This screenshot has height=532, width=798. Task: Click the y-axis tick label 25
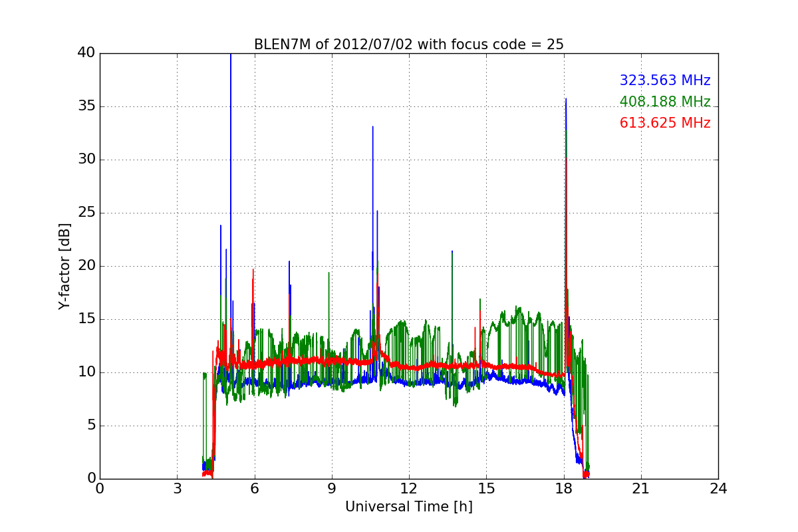click(86, 213)
